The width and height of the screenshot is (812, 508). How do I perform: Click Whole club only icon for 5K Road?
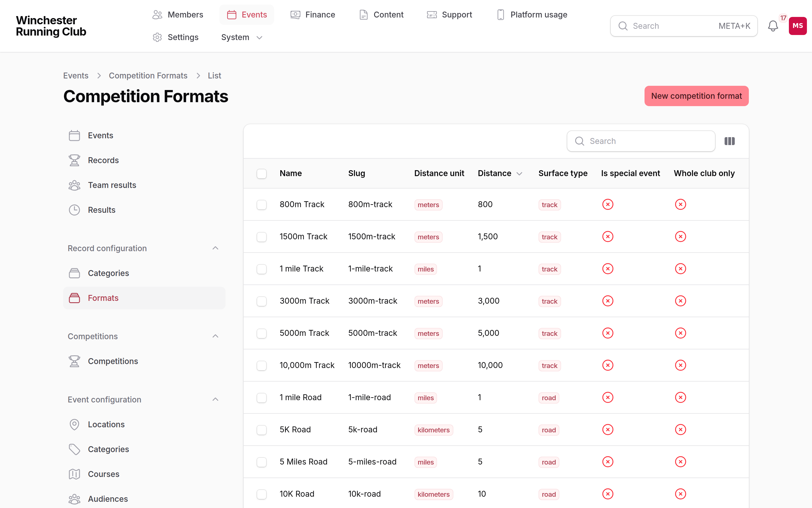680,429
